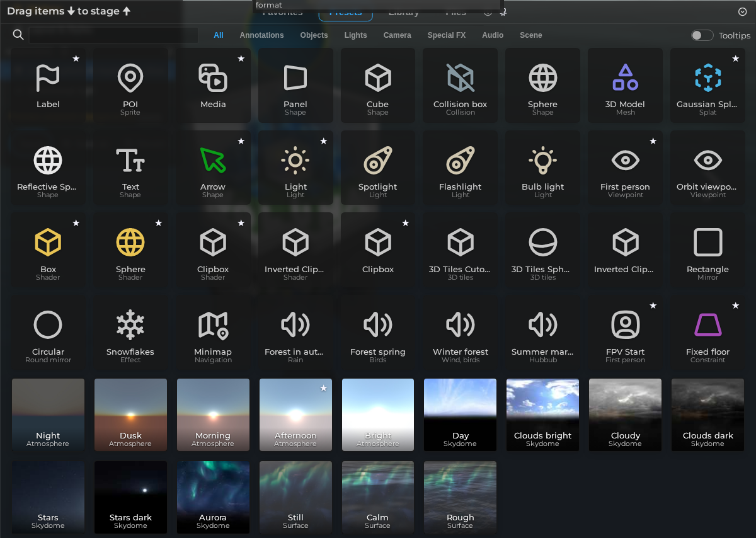Select the Clouds bright skydome thumbnail
Image resolution: width=756 pixels, height=538 pixels.
point(543,415)
